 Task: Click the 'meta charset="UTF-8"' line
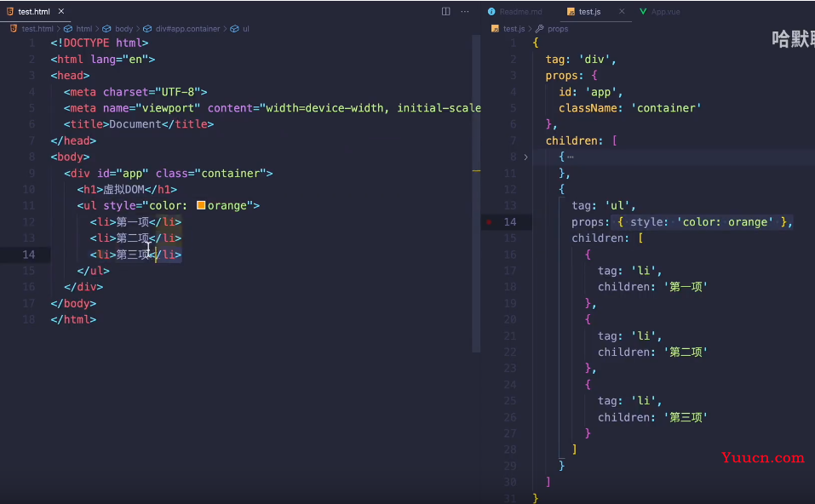(135, 92)
